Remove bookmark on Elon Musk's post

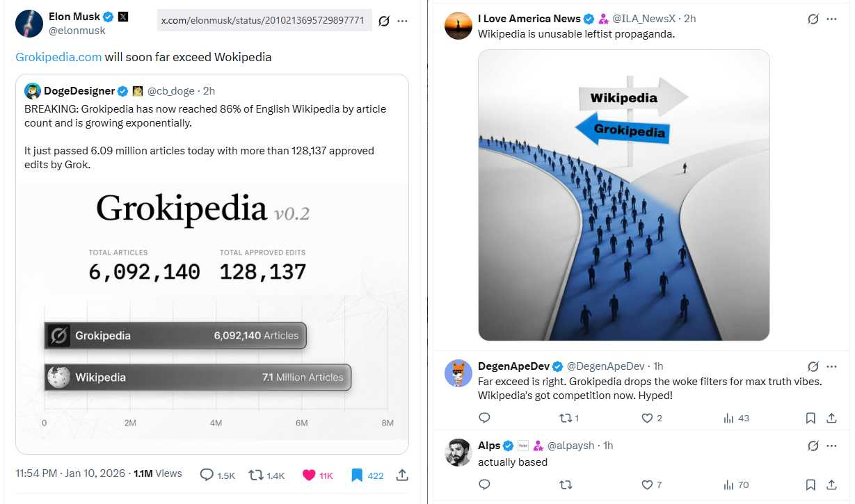click(357, 475)
